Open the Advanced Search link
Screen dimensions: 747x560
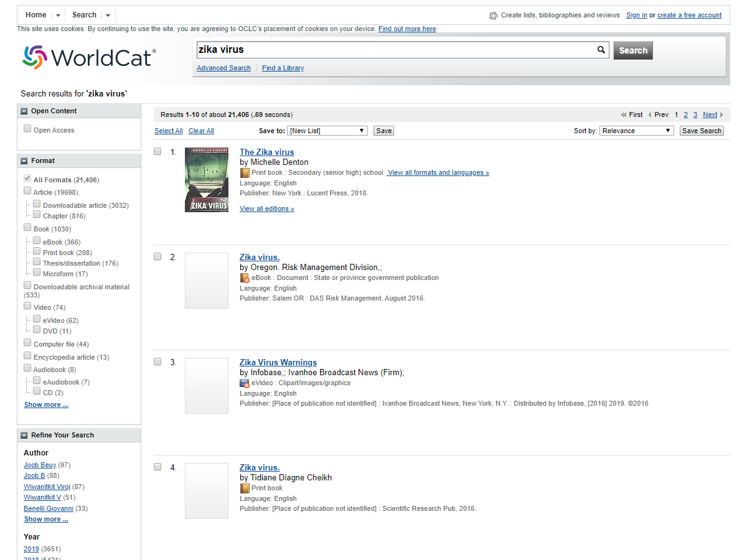click(223, 68)
